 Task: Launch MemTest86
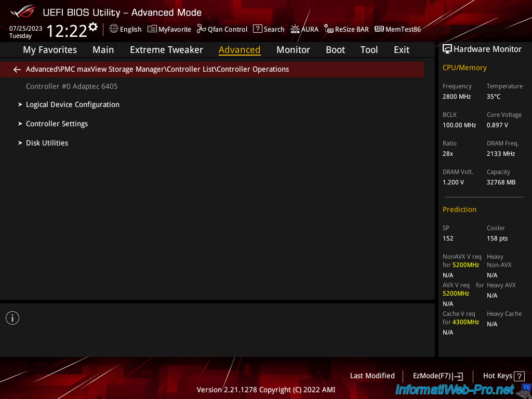pyautogui.click(x=403, y=30)
